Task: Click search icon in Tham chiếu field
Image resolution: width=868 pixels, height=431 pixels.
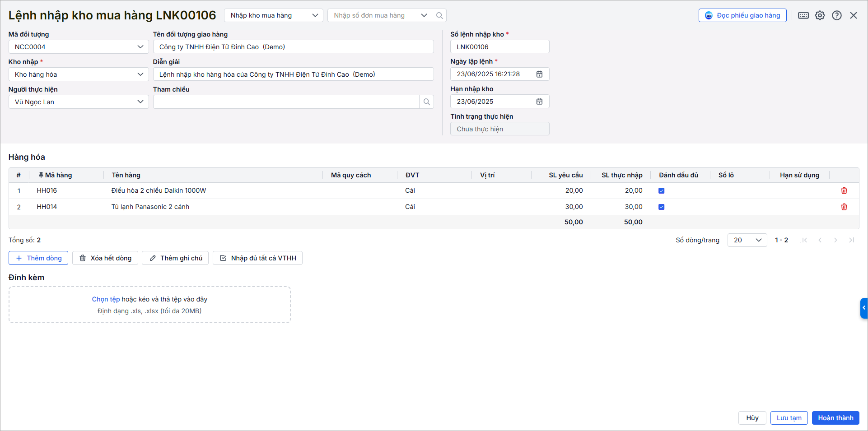Action: click(x=426, y=102)
